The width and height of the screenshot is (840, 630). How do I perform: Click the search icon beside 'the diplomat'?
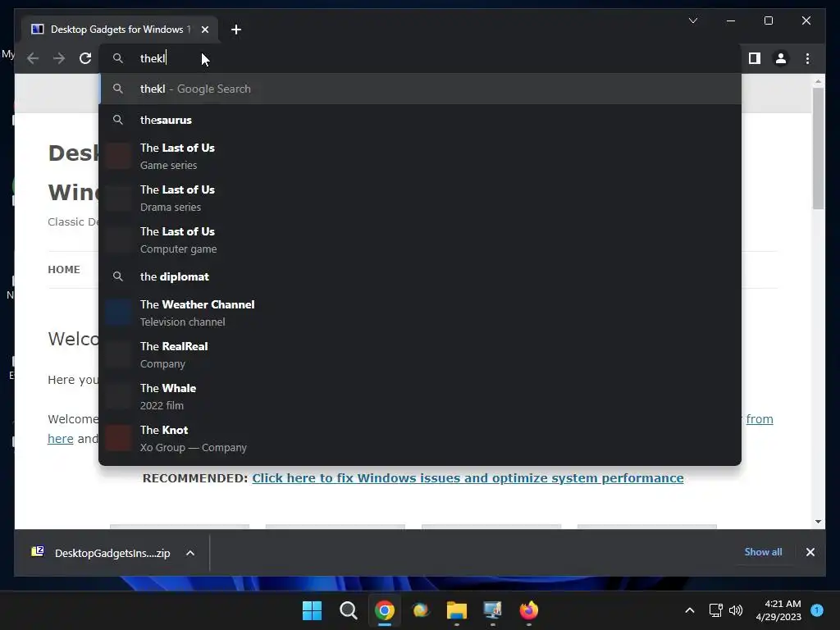click(118, 276)
